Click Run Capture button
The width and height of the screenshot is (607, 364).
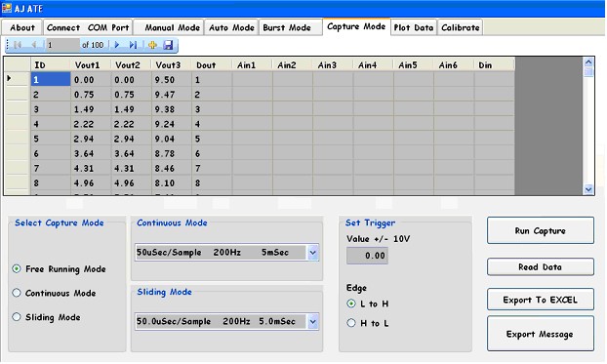tap(541, 230)
